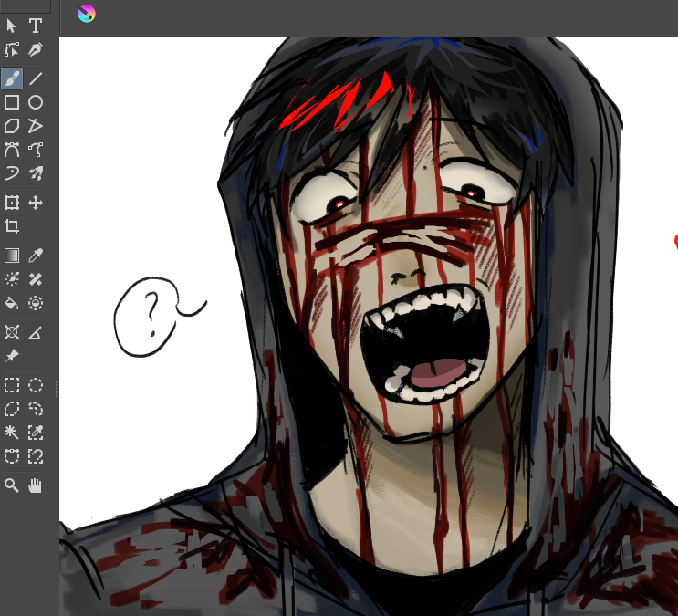Choose the Ellipse shape tool
The image size is (678, 616).
coord(36,102)
